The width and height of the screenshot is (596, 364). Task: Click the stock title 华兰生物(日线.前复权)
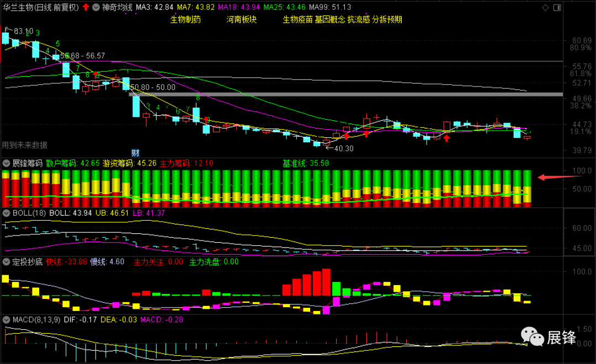click(41, 7)
